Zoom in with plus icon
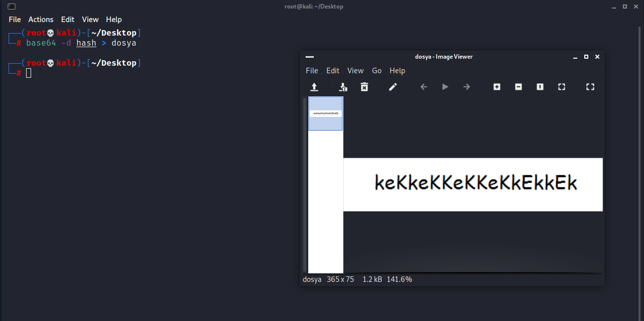Image resolution: width=644 pixels, height=321 pixels. [x=497, y=87]
